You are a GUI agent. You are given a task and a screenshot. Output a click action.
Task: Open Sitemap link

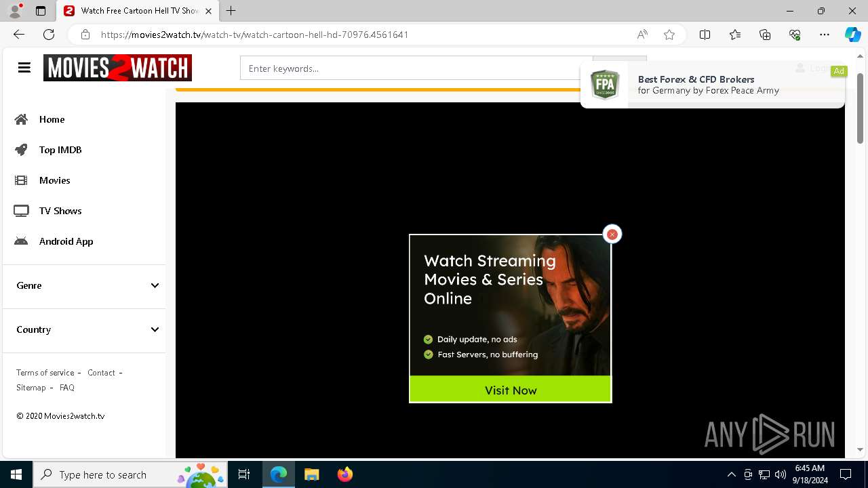31,388
